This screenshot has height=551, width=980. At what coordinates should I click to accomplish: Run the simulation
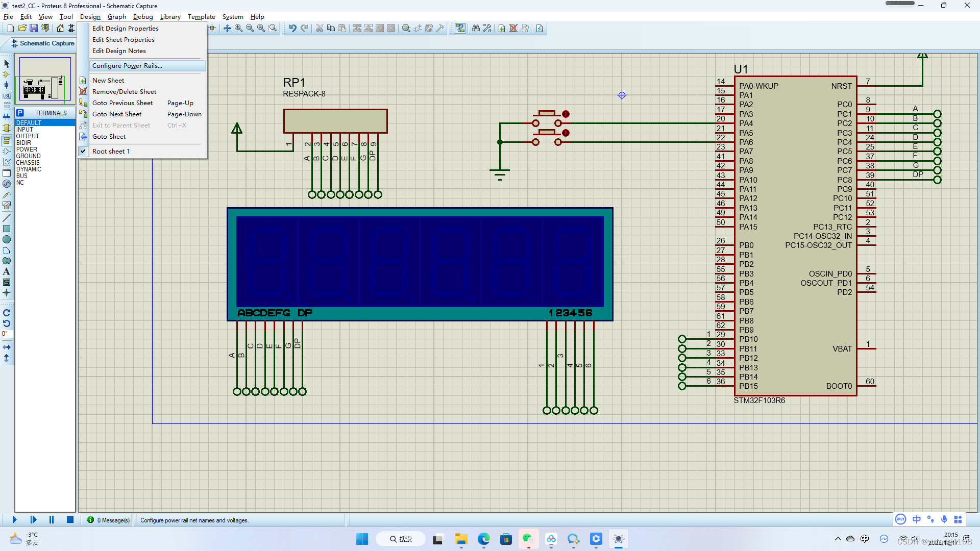pos(14,519)
